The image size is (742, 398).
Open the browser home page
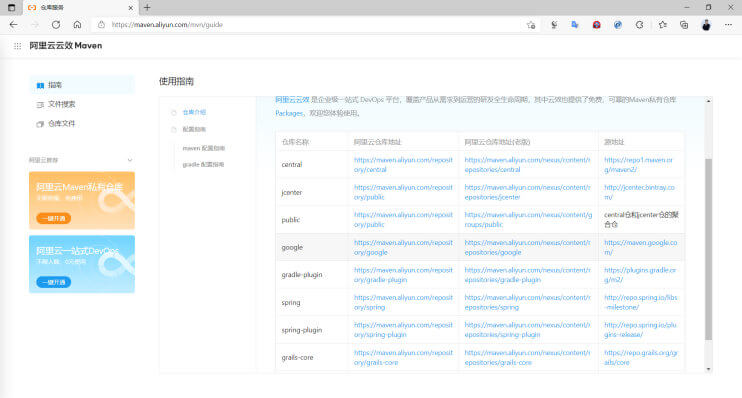(x=78, y=25)
